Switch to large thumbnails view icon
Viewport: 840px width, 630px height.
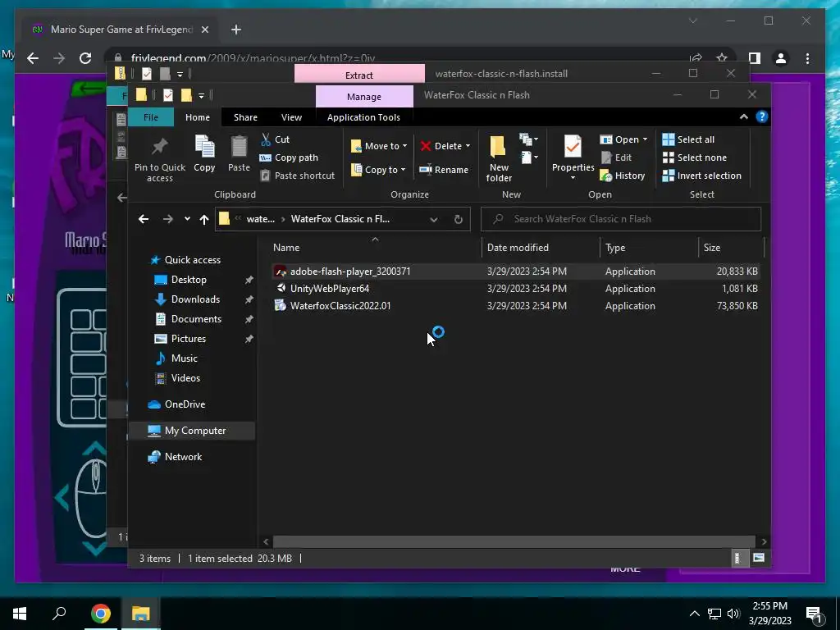[x=759, y=558]
